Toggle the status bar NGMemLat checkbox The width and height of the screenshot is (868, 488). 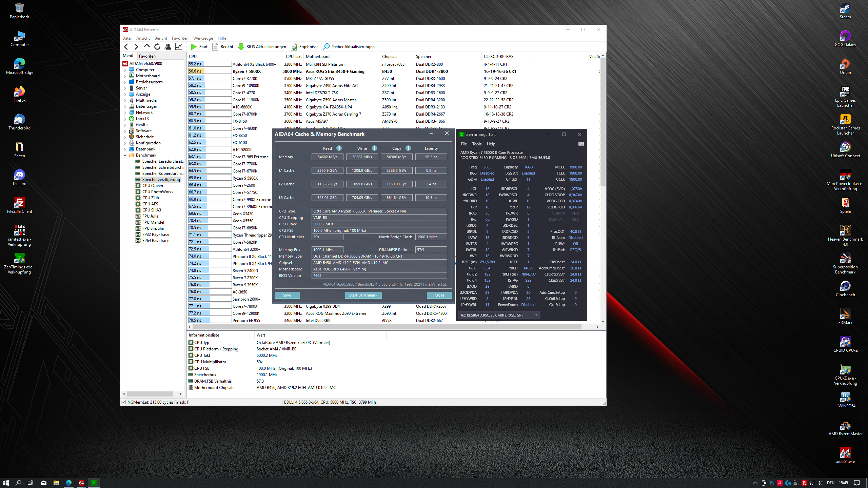(123, 402)
